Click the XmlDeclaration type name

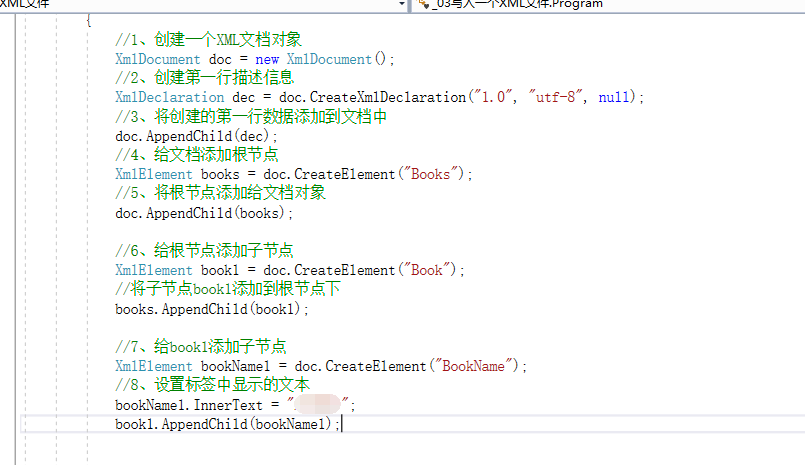click(x=169, y=98)
